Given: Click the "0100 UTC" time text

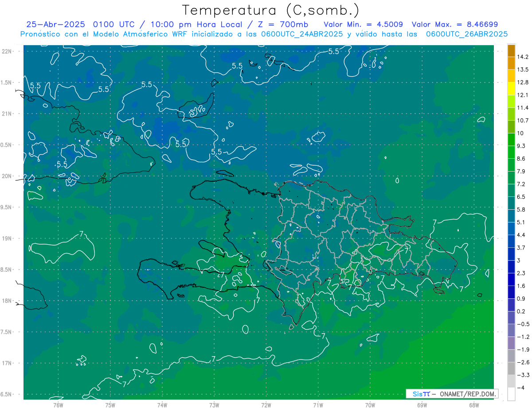Looking at the screenshot, I should [114, 24].
